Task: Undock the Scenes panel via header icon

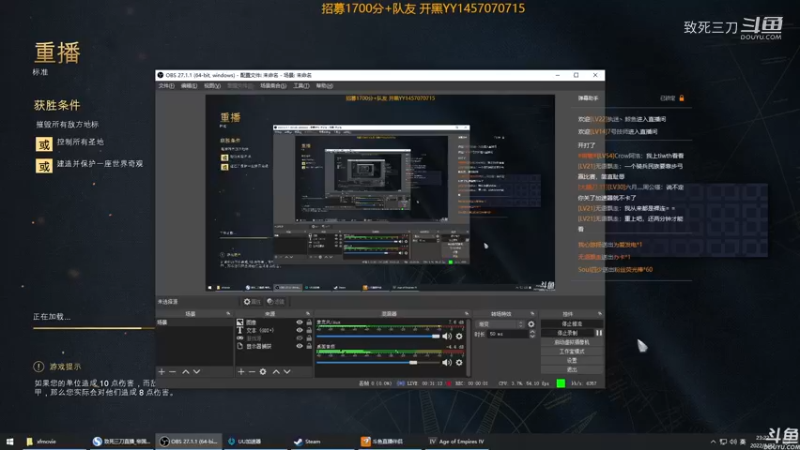Action: 228,314
